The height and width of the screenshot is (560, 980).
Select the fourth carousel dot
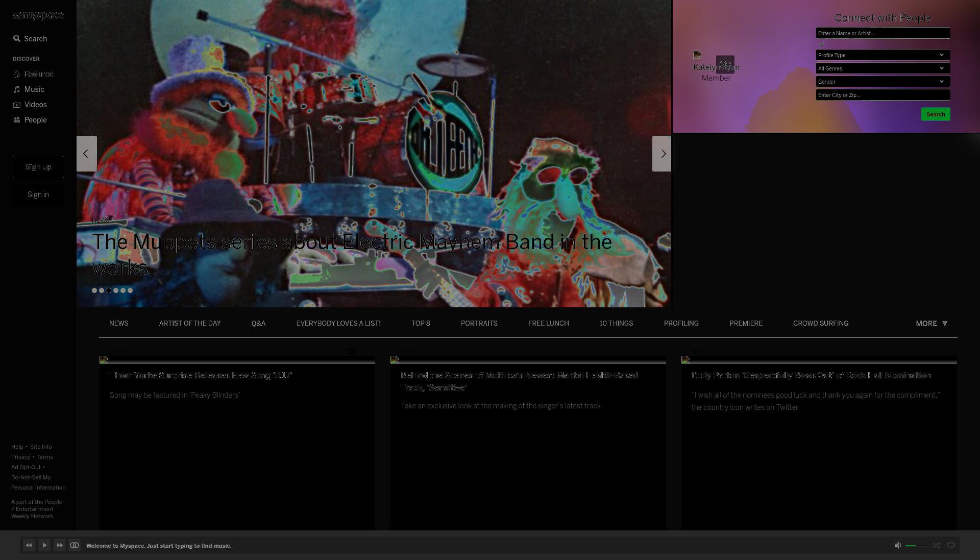116,290
